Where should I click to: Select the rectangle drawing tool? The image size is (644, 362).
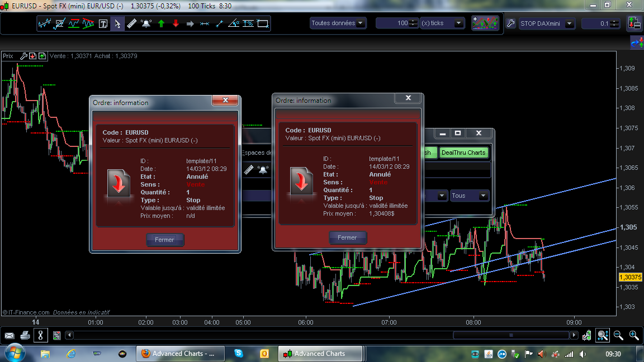263,23
